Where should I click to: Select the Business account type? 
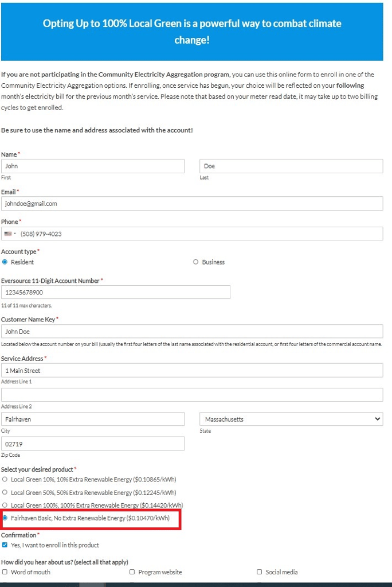click(x=196, y=262)
